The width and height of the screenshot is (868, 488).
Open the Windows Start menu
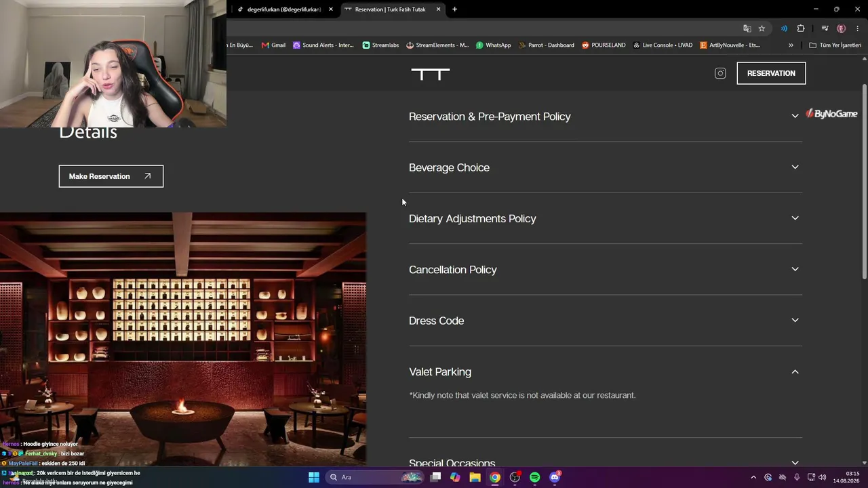(314, 477)
